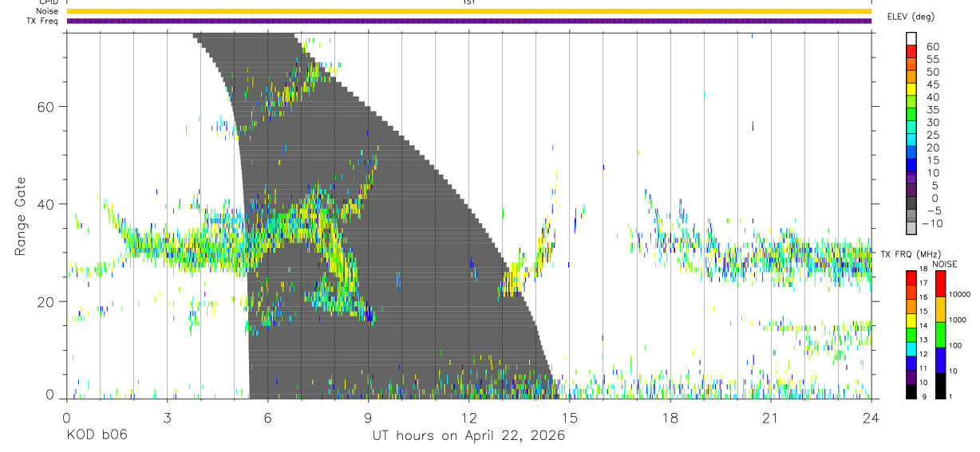The height and width of the screenshot is (452, 980).
Task: Pick the red segment of the TX FRQ bar
Action: 911,277
